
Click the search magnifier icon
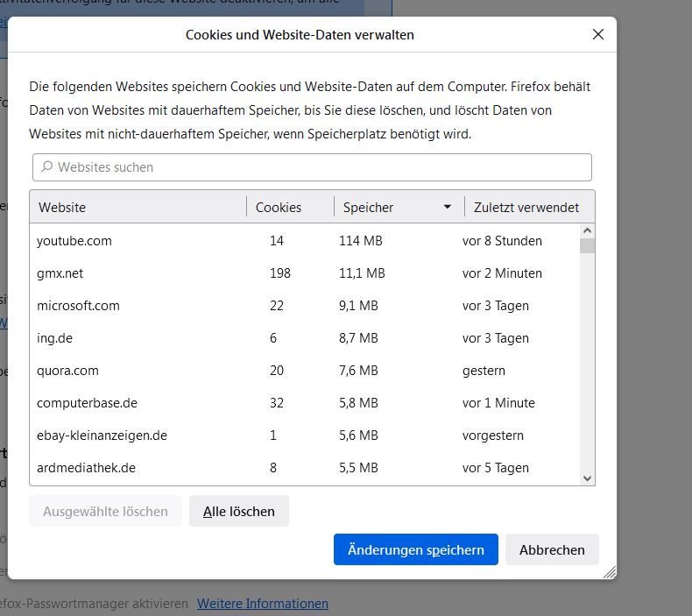click(x=46, y=167)
